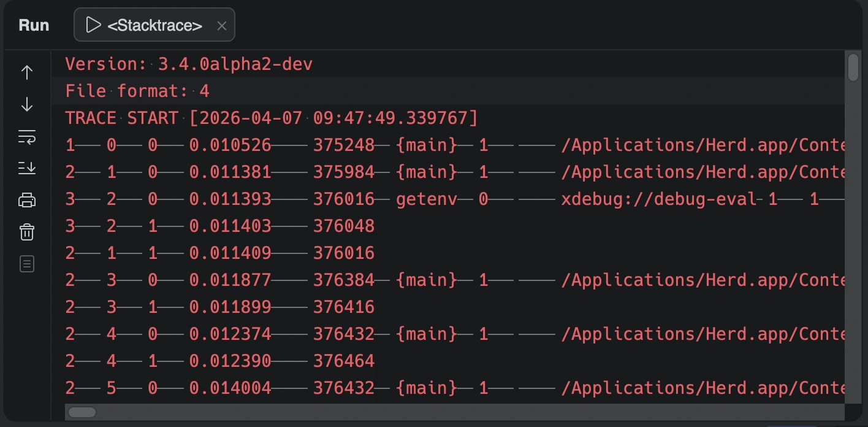The width and height of the screenshot is (868, 427).
Task: Click the memory value 375248
Action: [x=344, y=145]
